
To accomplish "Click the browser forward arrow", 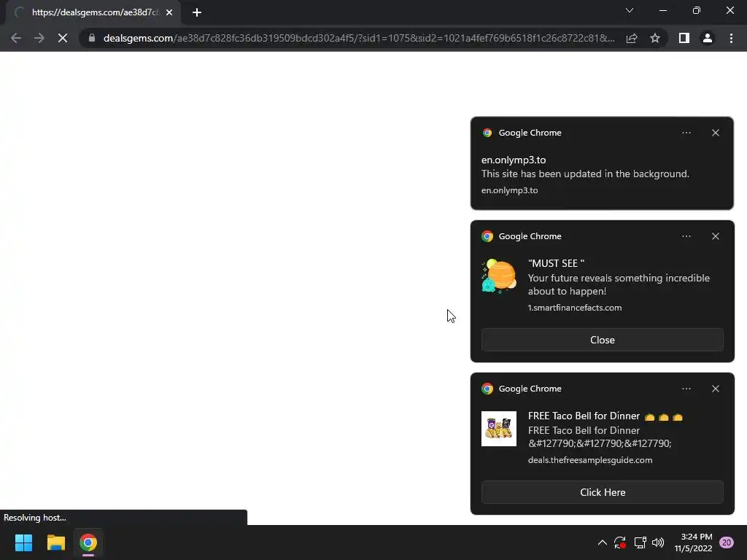I will pos(39,38).
